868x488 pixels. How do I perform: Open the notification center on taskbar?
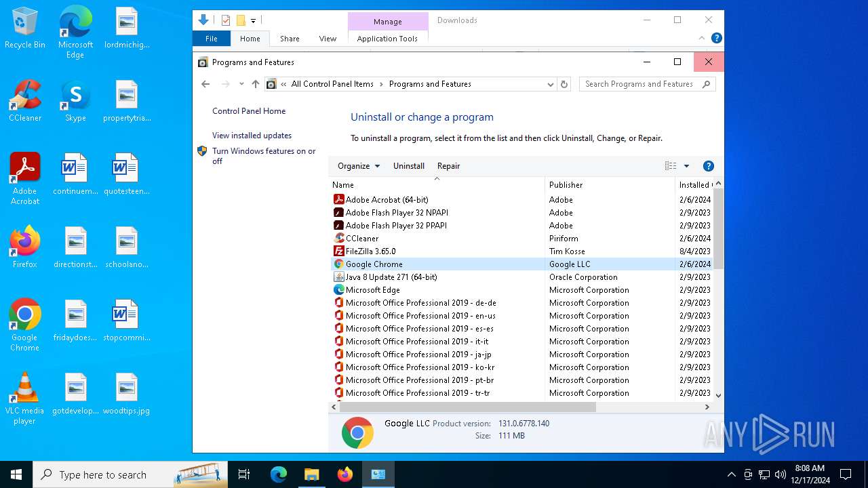[x=846, y=474]
